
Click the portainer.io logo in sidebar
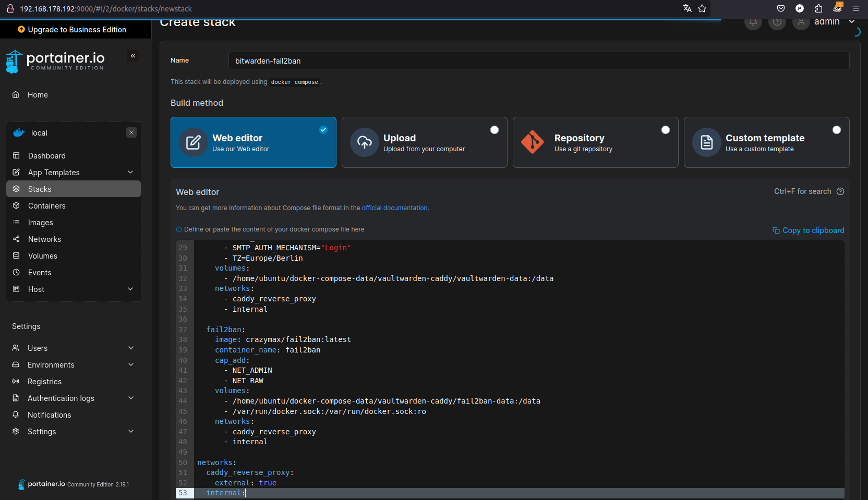tap(55, 61)
